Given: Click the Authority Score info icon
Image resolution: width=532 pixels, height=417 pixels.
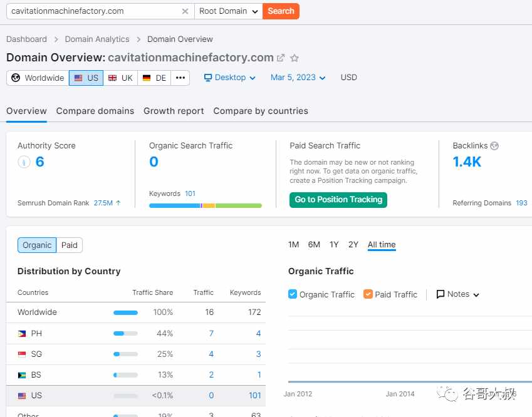Looking at the screenshot, I should coord(24,162).
